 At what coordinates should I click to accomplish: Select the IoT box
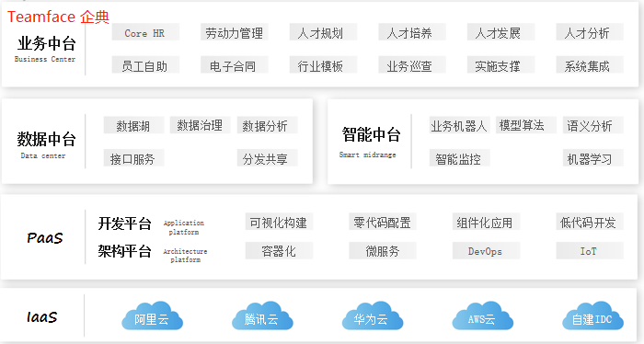click(590, 251)
